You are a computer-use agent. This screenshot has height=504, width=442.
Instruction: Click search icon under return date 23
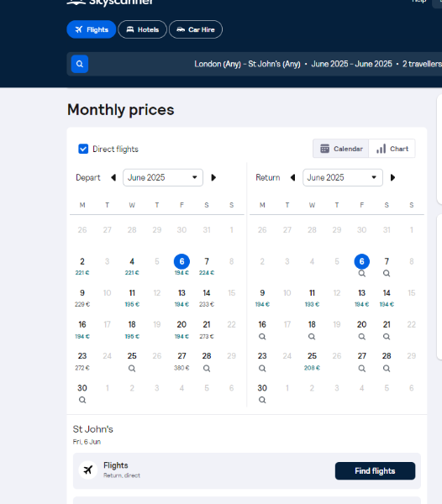[262, 369]
